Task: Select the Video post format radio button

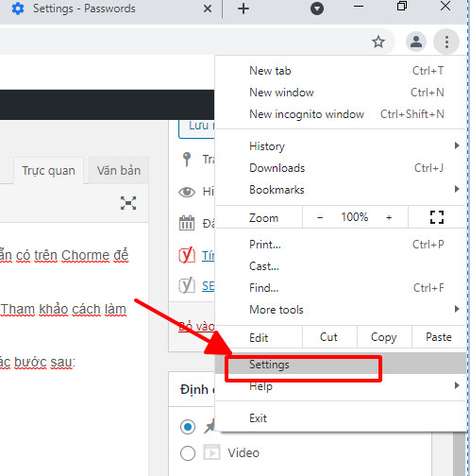Action: (188, 453)
